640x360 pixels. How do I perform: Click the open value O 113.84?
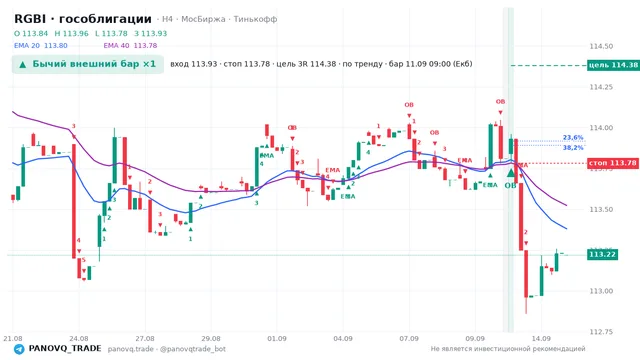pyautogui.click(x=31, y=33)
